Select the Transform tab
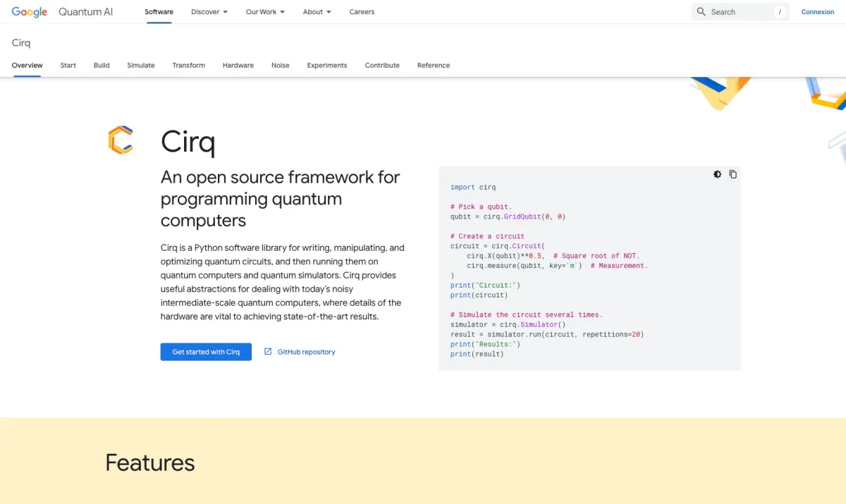 tap(189, 66)
